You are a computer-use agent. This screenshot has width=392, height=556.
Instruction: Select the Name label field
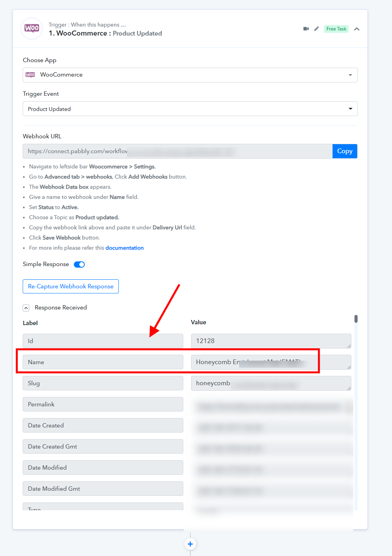[x=103, y=362]
